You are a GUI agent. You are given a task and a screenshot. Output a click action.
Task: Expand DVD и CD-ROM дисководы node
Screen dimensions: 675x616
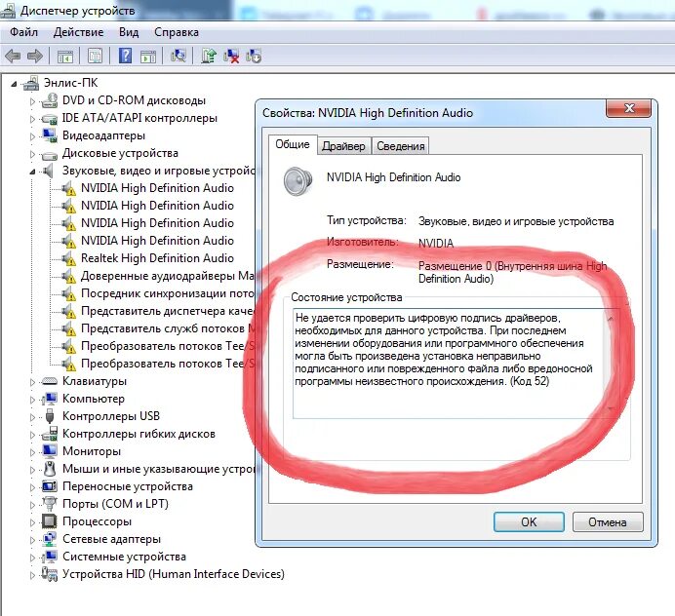[32, 101]
